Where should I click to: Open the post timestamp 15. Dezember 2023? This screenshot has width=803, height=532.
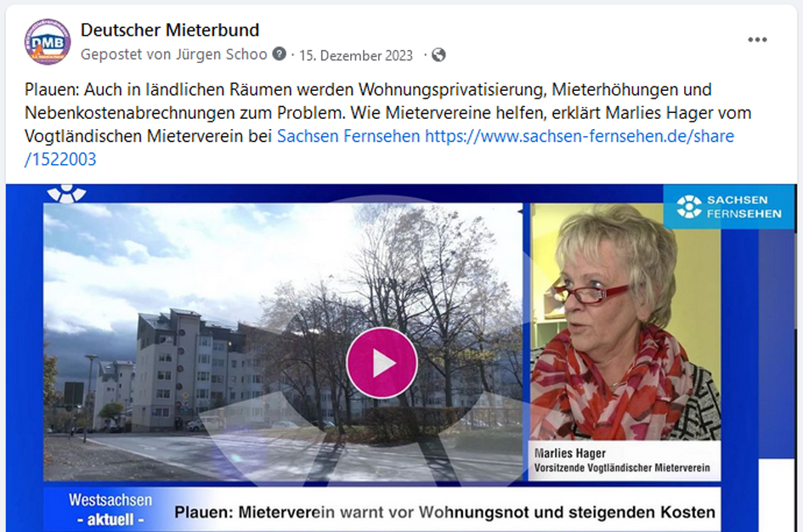pos(356,55)
